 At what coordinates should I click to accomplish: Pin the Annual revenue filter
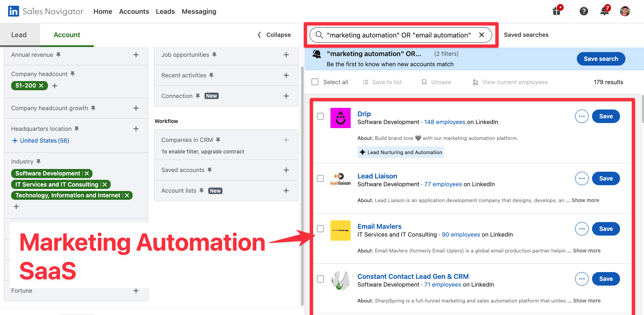pyautogui.click(x=58, y=54)
